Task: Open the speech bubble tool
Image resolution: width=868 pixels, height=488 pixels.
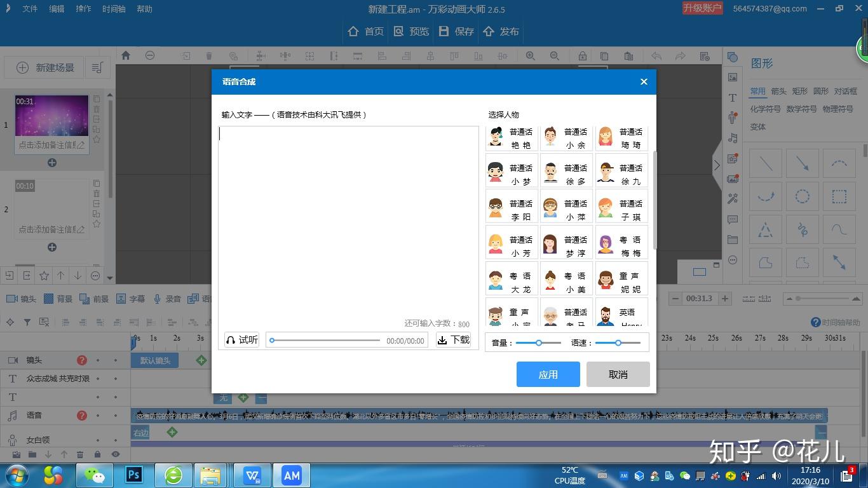Action: pyautogui.click(x=733, y=219)
